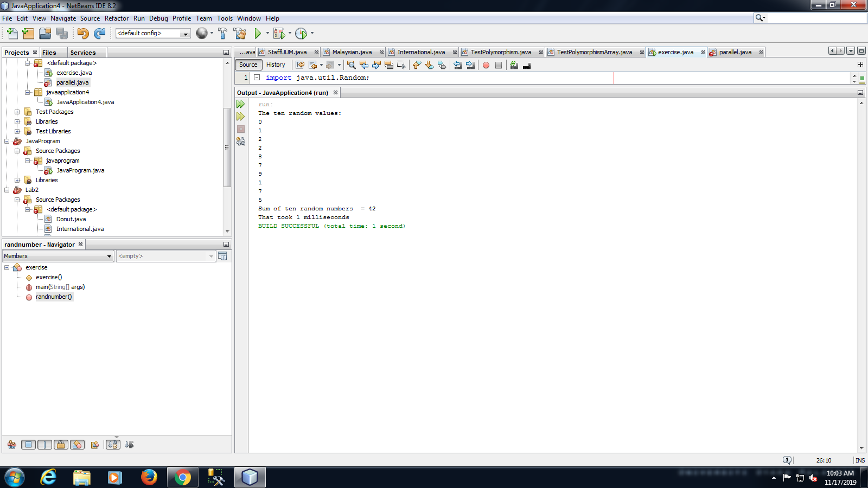Open Firefox from the taskbar

(x=149, y=478)
